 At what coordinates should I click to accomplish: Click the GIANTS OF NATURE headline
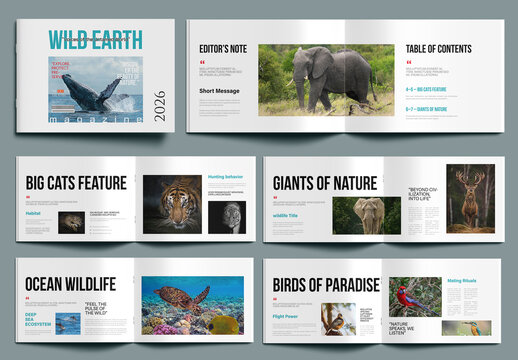coord(325,183)
